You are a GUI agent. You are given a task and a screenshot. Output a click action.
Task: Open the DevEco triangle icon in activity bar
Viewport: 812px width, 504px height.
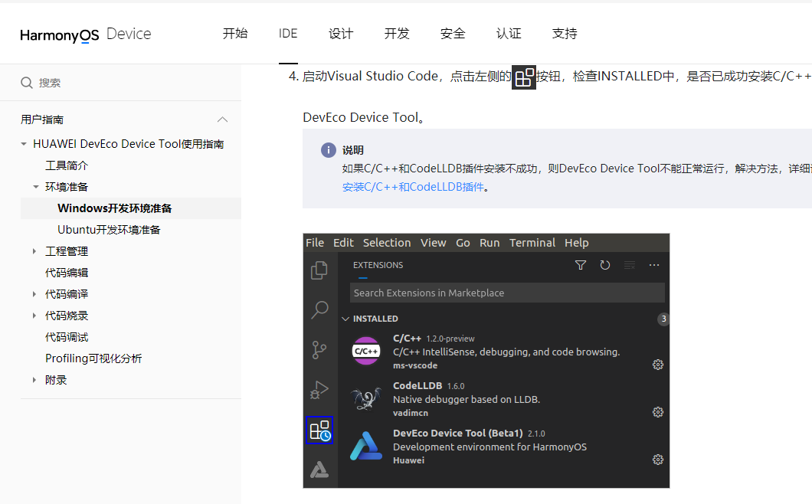pos(319,470)
